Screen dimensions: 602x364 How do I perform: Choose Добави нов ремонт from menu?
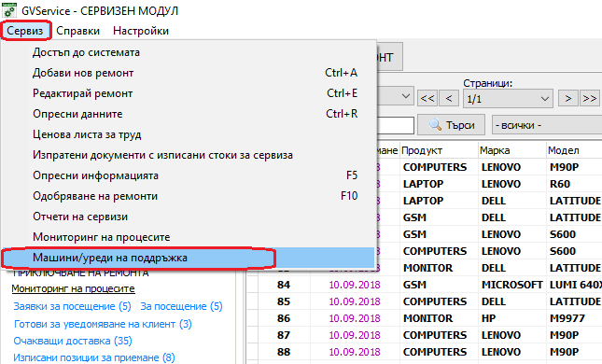[x=189, y=73]
